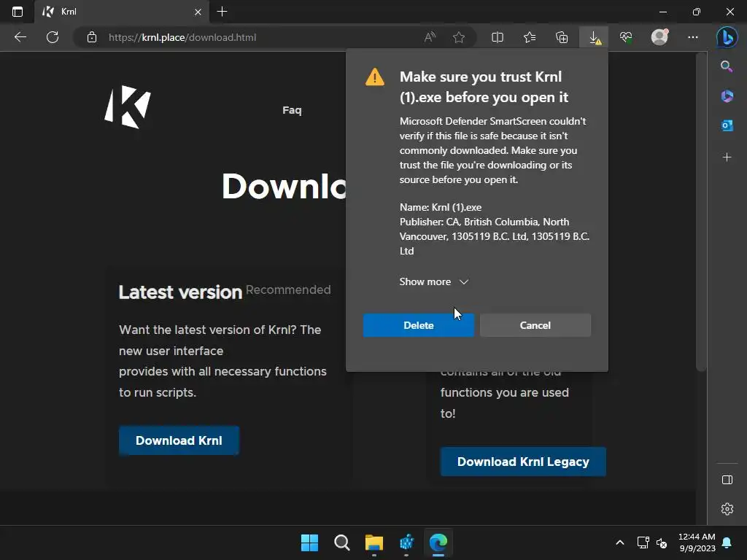Cancel the SmartScreen download warning
The image size is (747, 560).
[535, 325]
